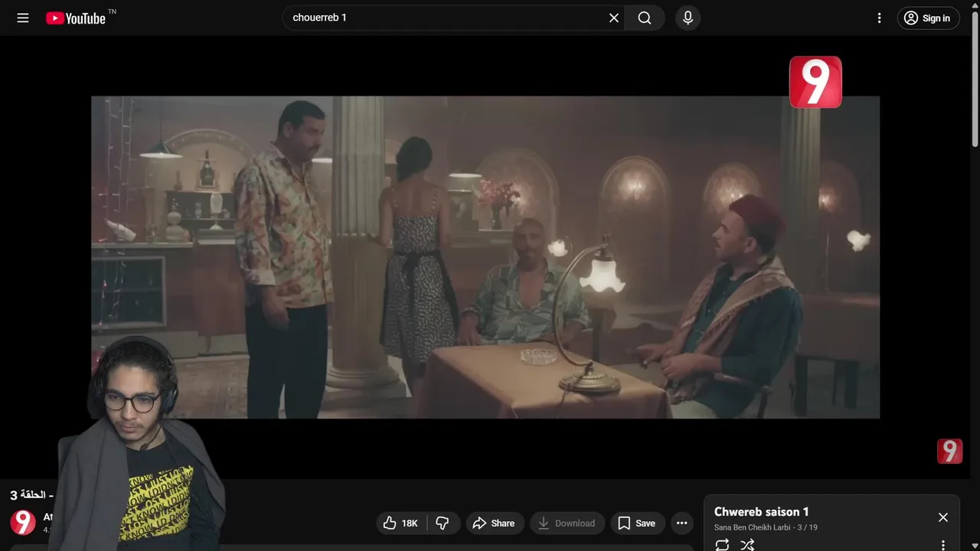Click the video player to pause
The image size is (980, 551).
[x=485, y=257]
